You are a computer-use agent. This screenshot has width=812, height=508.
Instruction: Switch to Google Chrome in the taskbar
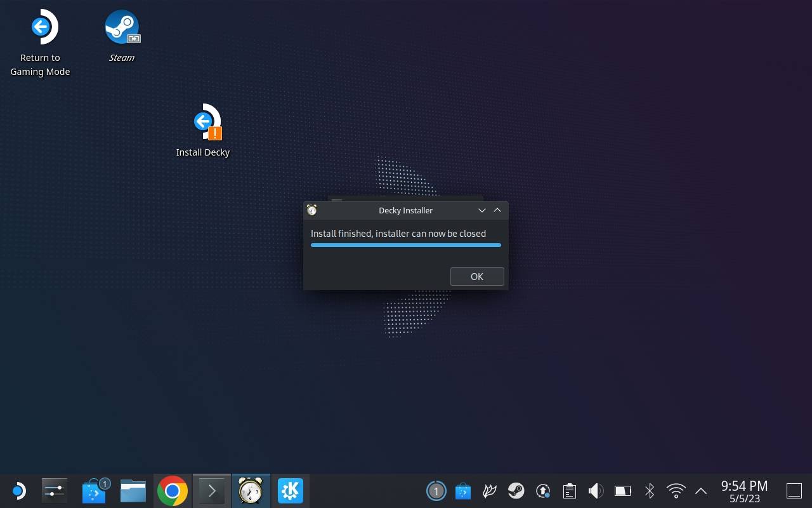(x=173, y=491)
